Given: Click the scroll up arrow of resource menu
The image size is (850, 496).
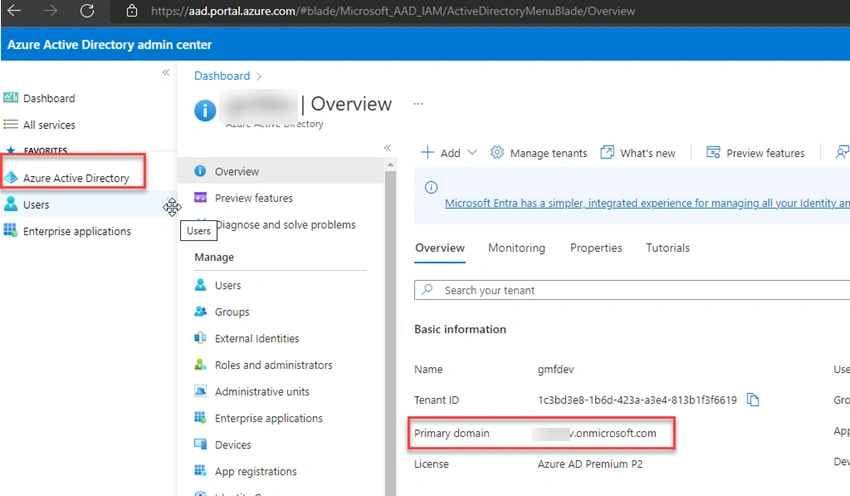Looking at the screenshot, I should point(390,164).
